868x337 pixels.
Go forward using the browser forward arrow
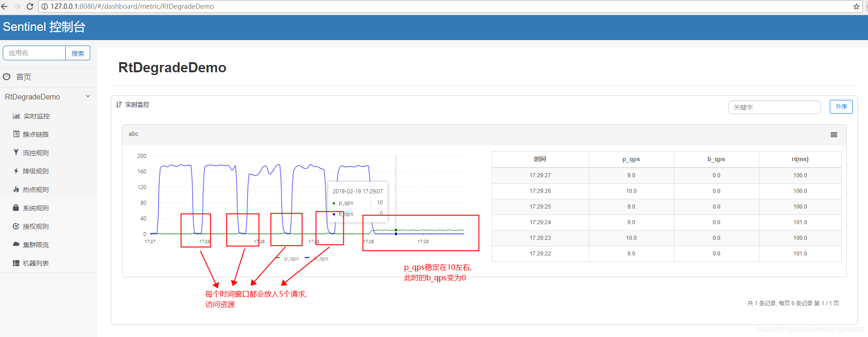point(17,6)
